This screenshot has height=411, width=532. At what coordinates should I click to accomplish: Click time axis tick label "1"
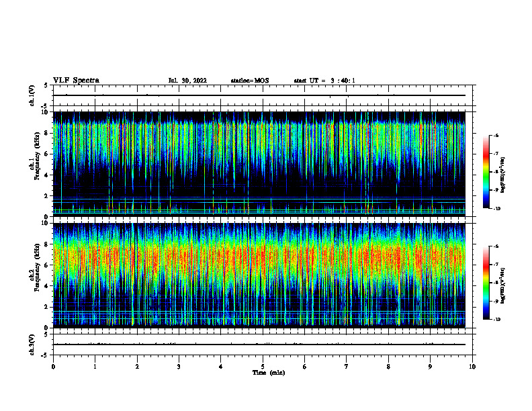click(x=95, y=367)
